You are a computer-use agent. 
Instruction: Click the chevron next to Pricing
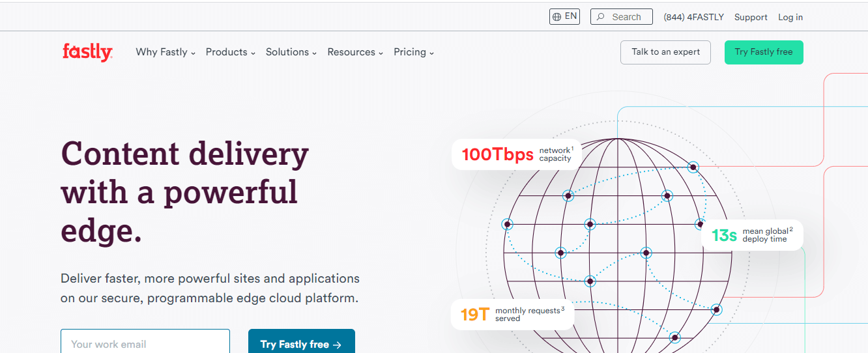(x=431, y=53)
